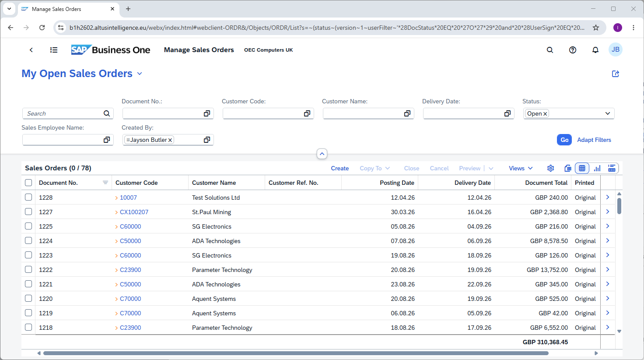This screenshot has height=360, width=644.
Task: Open the main navigation menu icon
Action: click(x=54, y=50)
